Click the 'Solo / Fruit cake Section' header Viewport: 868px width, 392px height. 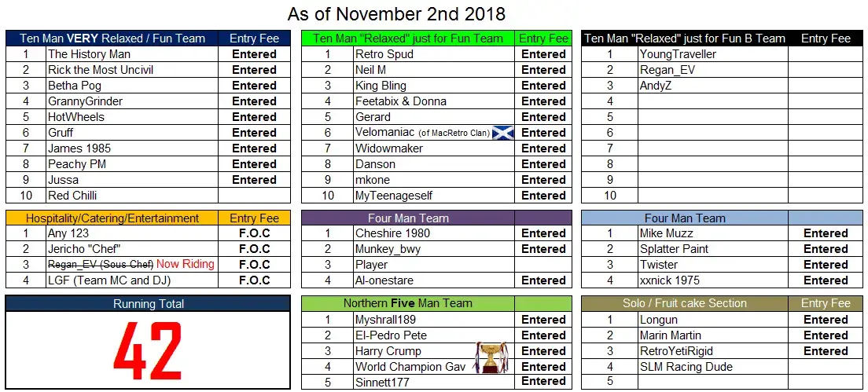685,303
